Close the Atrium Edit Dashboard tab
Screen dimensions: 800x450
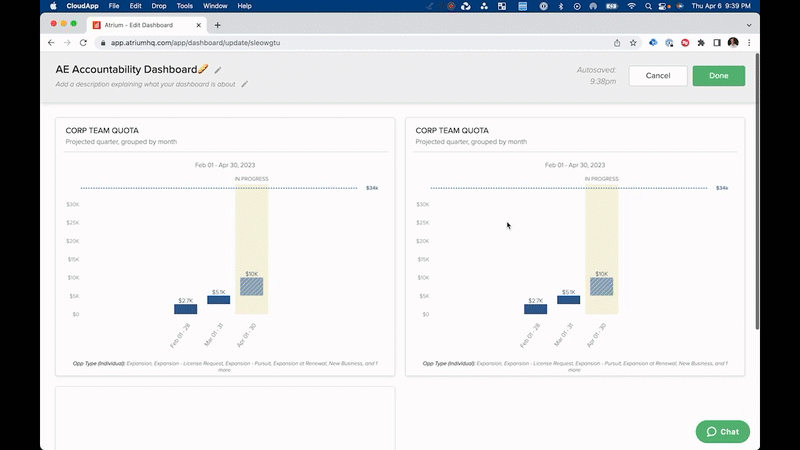tap(198, 25)
